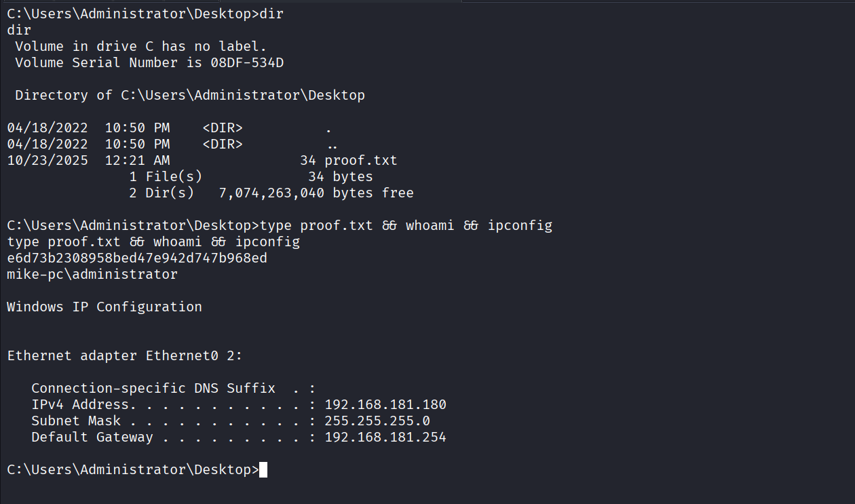Click the subnet mask value 255.255.255.0

pyautogui.click(x=377, y=421)
